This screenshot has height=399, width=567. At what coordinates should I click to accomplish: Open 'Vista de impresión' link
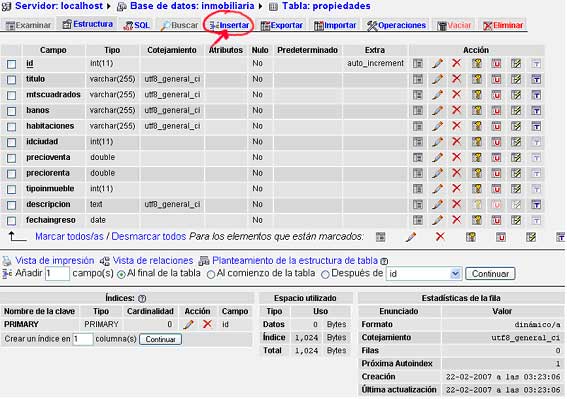click(x=55, y=260)
